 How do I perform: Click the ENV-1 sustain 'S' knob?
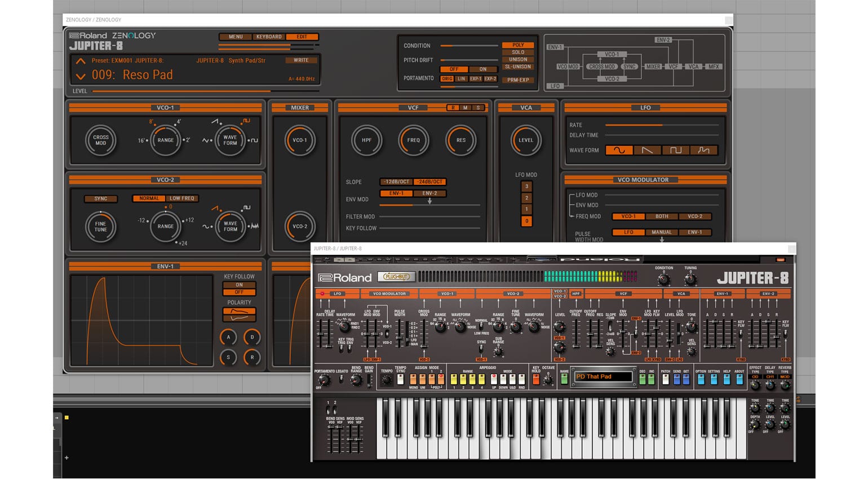click(x=228, y=357)
